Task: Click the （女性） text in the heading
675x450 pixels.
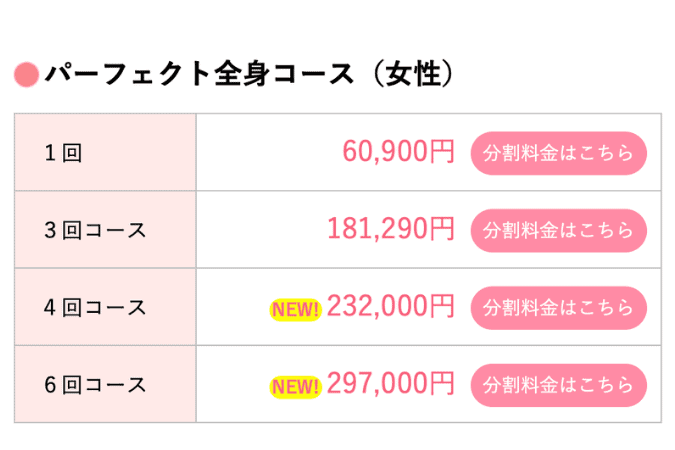Action: click(412, 74)
